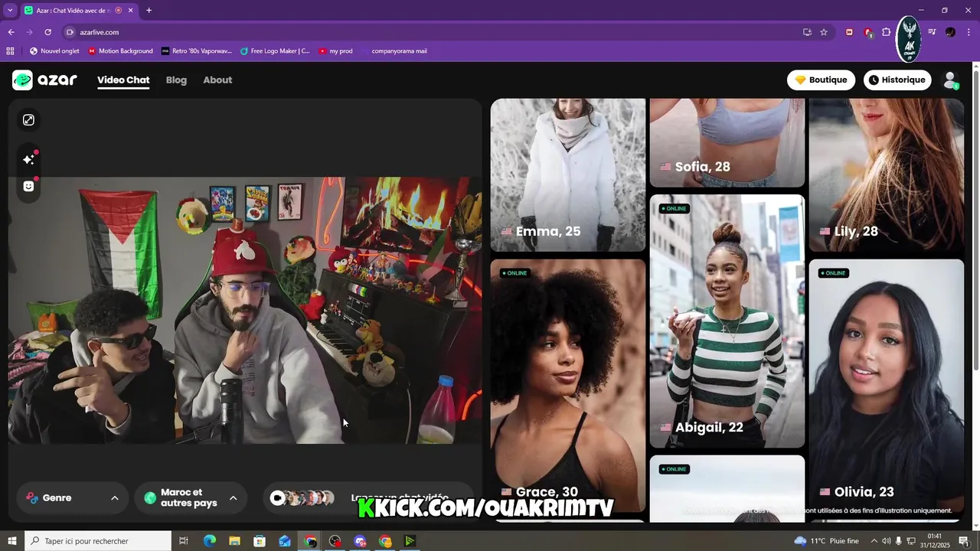
Task: Open the weather widget 11°C Pluie fine
Action: click(x=826, y=541)
